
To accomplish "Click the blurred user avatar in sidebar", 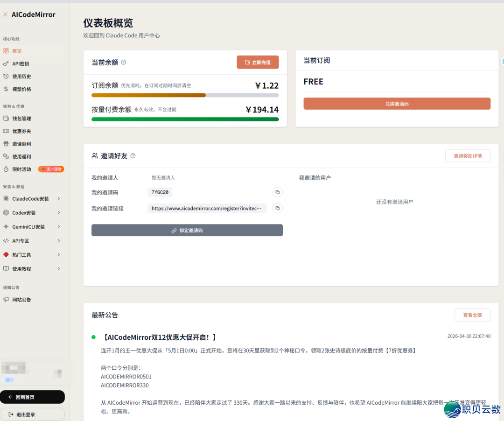I will pyautogui.click(x=14, y=368).
